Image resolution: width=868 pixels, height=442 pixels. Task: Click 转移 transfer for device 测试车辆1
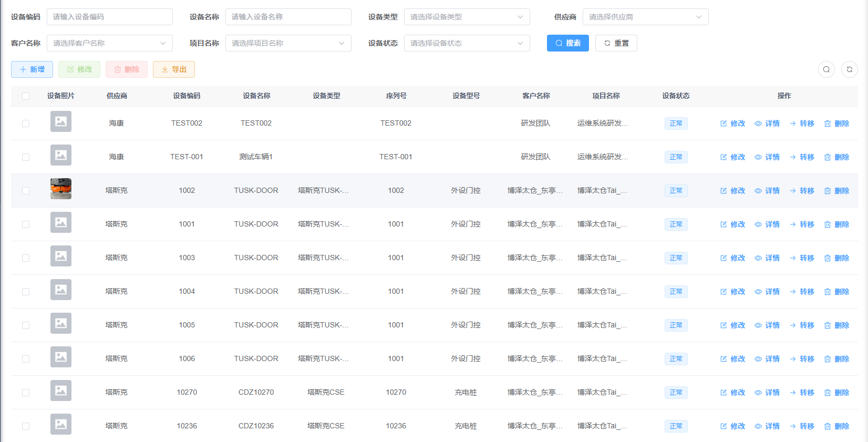(x=802, y=157)
